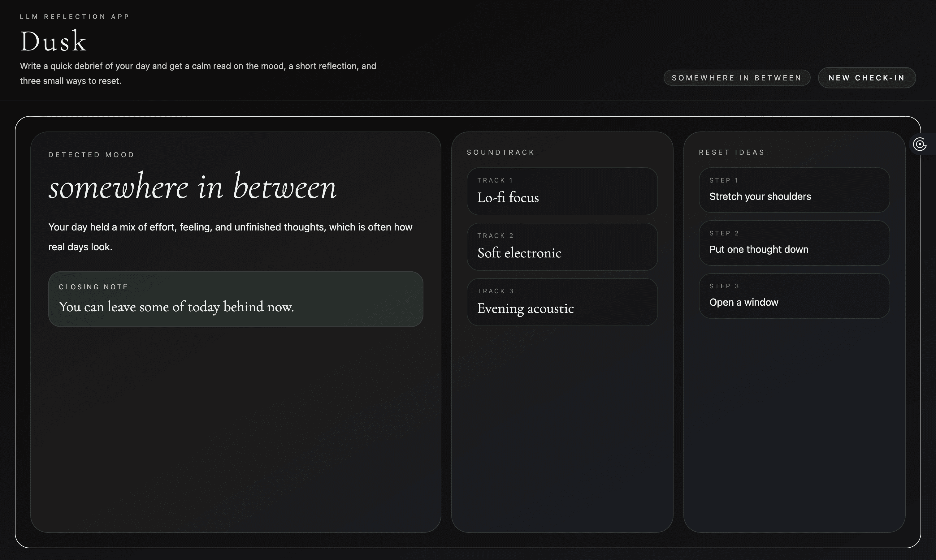Click the Track 1 label

tap(495, 180)
